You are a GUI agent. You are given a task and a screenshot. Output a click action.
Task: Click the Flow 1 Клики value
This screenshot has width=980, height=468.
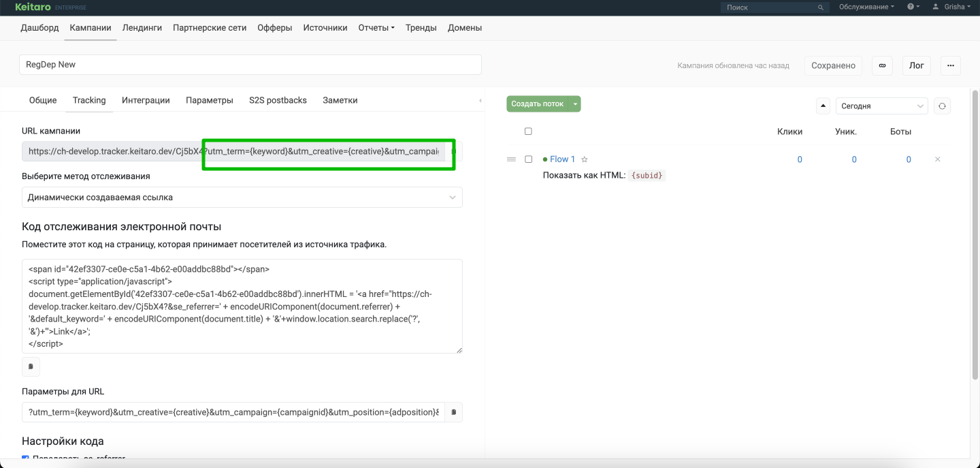pos(800,159)
